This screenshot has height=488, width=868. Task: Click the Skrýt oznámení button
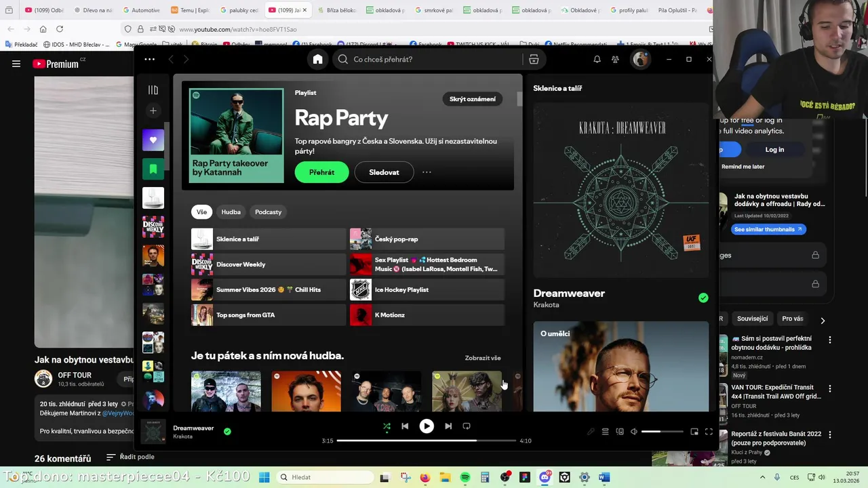pyautogui.click(x=473, y=99)
